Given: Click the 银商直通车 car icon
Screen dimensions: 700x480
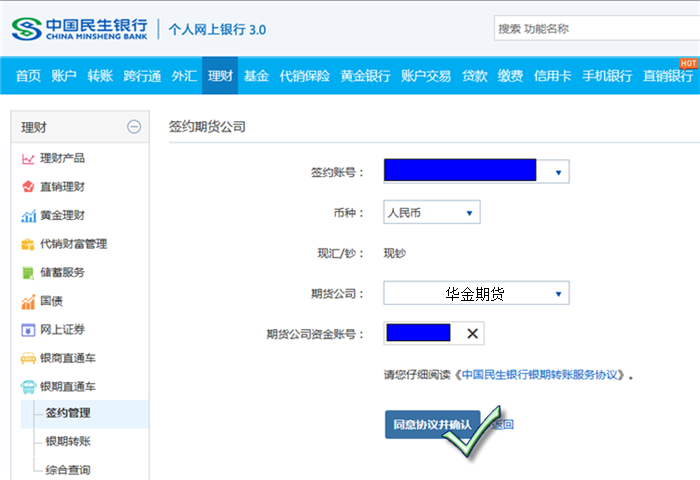Looking at the screenshot, I should tap(28, 358).
